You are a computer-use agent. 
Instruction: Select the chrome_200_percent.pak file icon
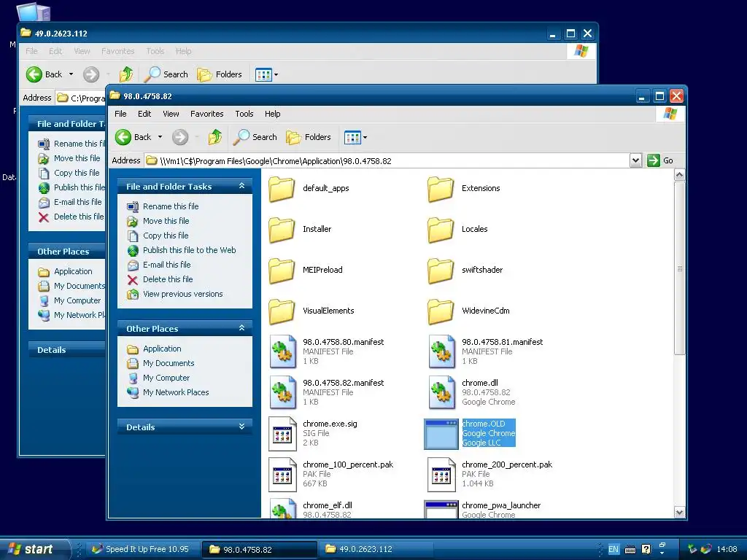[x=441, y=474]
